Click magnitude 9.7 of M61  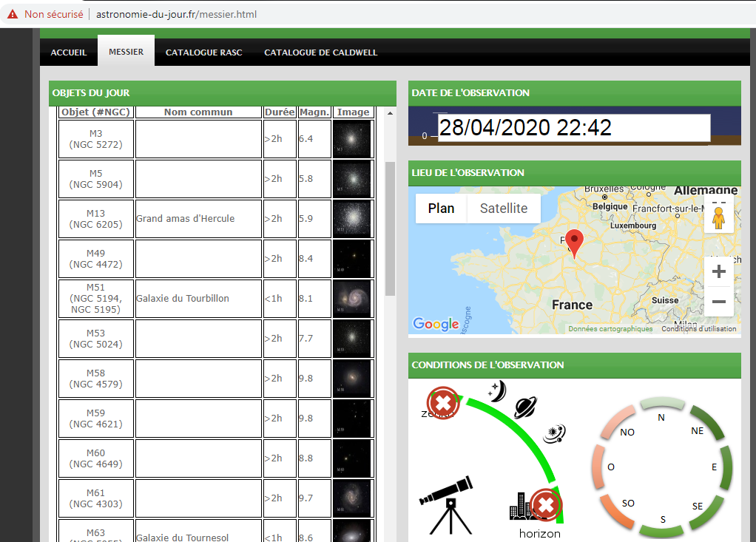306,498
